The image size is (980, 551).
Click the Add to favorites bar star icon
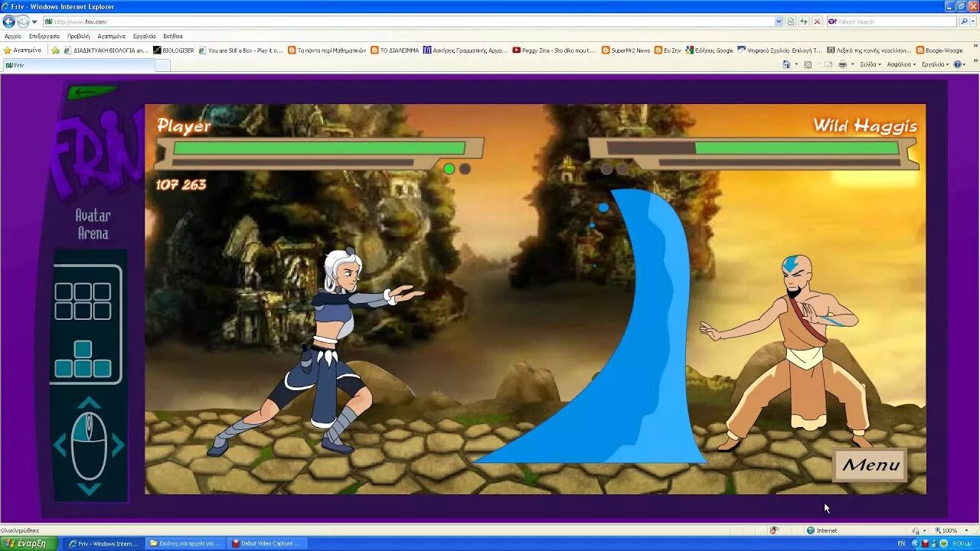point(55,51)
